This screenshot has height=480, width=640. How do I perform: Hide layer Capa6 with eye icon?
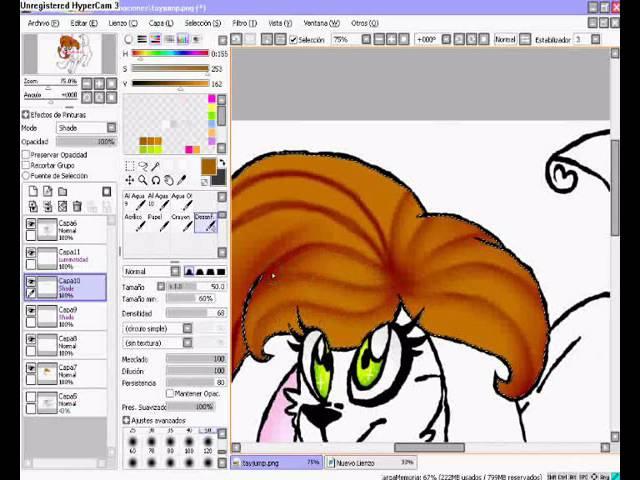[31, 224]
